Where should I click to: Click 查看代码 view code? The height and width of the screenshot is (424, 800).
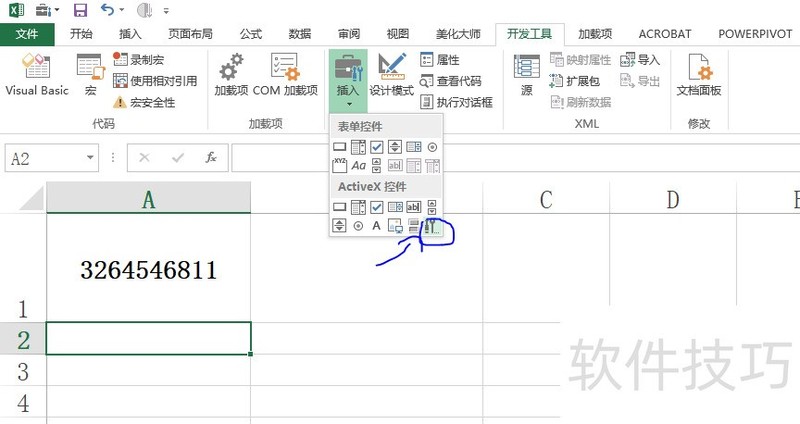[451, 81]
